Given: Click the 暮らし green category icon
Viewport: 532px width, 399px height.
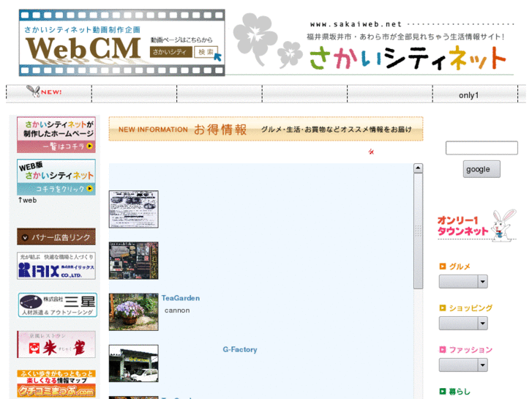Looking at the screenshot, I should pos(443,392).
